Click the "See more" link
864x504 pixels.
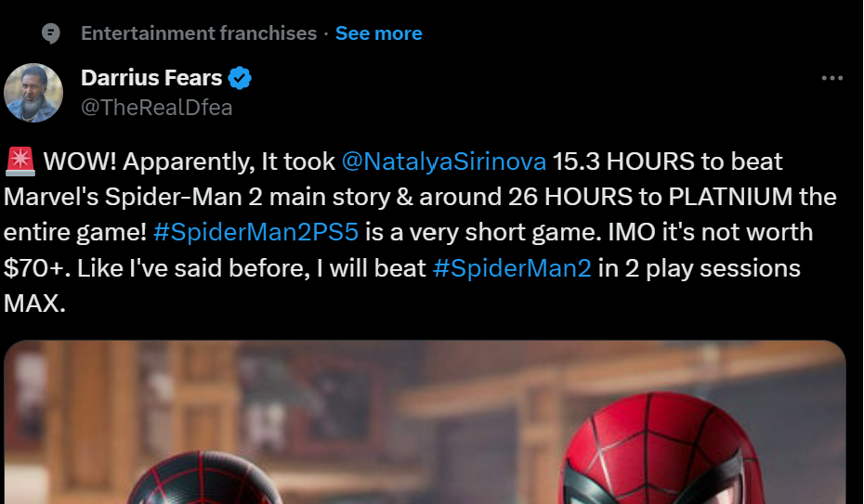point(378,33)
